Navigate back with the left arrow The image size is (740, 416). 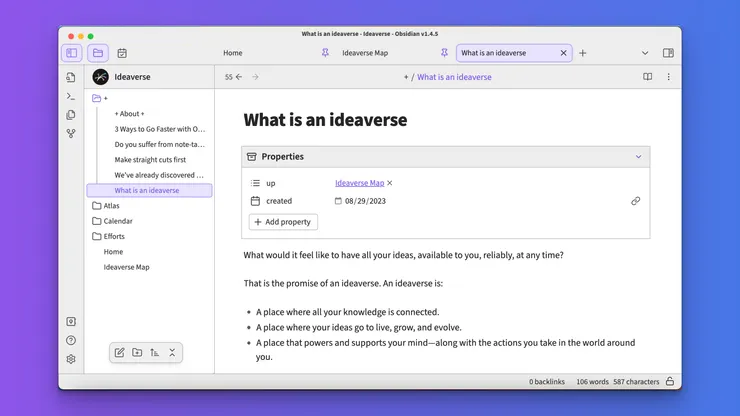click(239, 77)
